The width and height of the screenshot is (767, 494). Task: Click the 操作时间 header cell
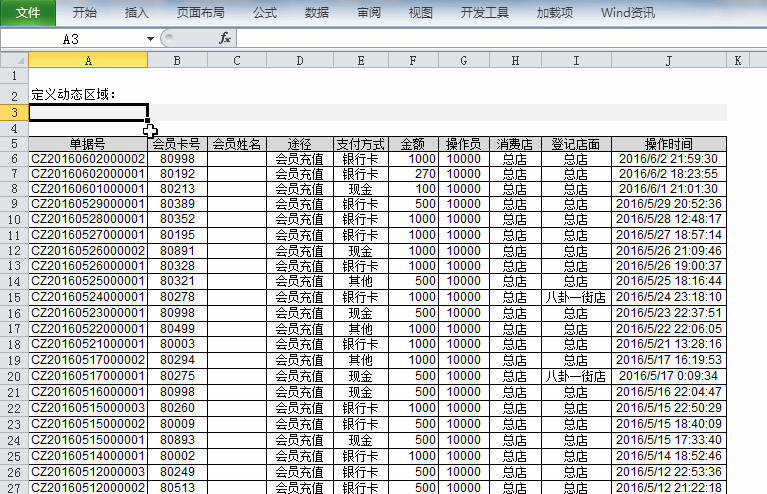[669, 144]
